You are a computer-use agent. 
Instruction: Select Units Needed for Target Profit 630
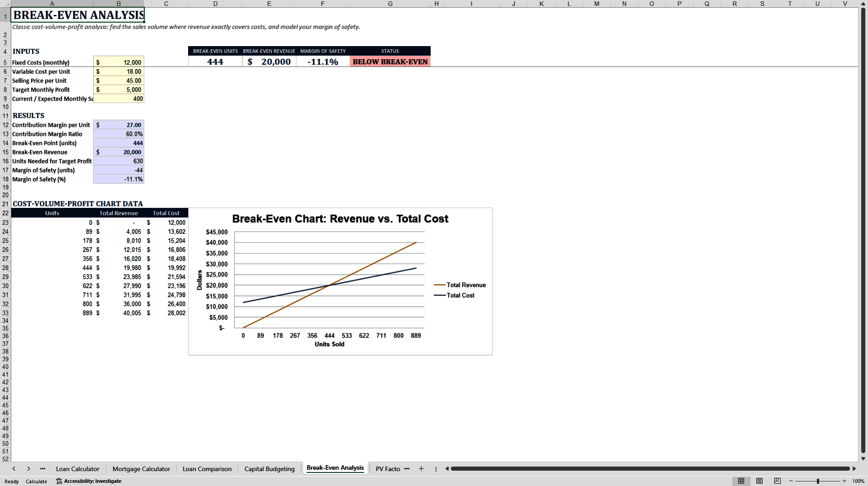118,161
